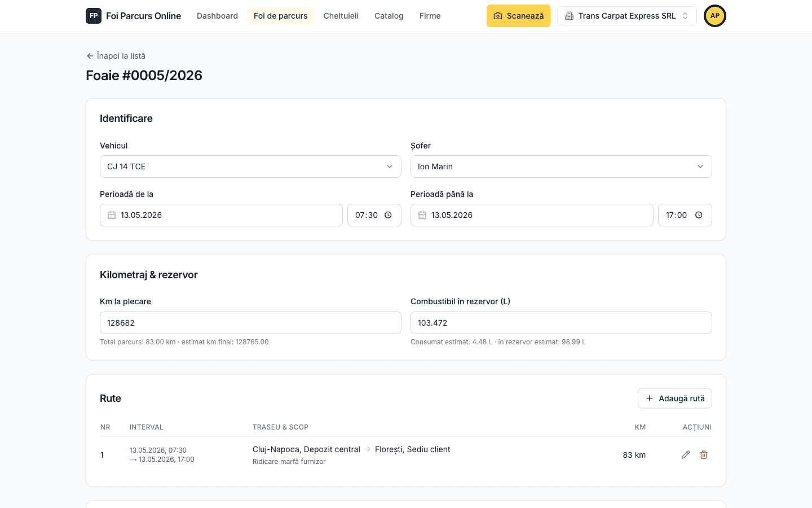
Task: Expand the Vehicul dropdown CJ 14 TCE
Action: [x=250, y=167]
